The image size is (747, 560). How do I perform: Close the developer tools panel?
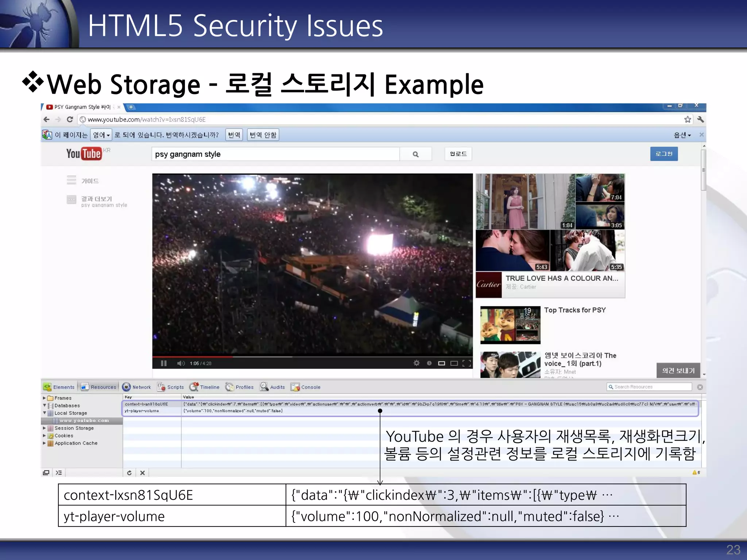(700, 387)
